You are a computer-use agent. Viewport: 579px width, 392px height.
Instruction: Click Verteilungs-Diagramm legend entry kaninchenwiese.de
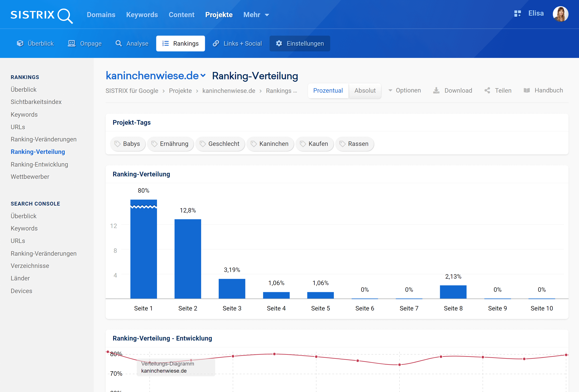click(164, 371)
